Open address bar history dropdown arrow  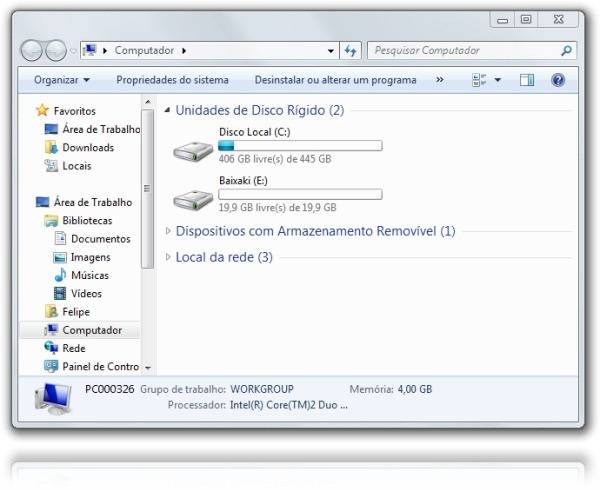click(331, 50)
